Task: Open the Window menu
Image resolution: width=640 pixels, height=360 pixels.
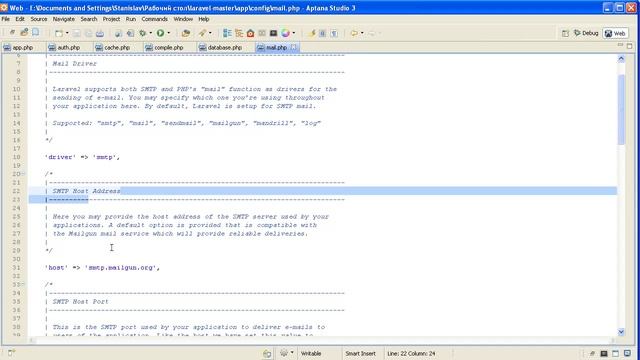Action: [183, 19]
